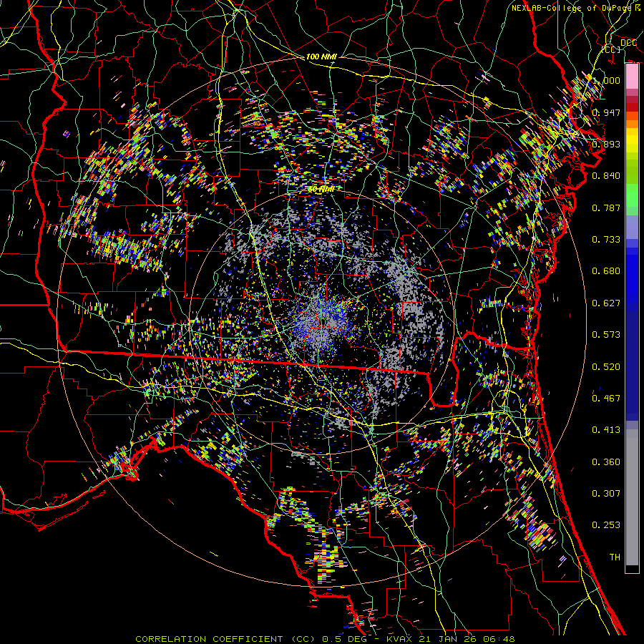Select the 0.680 legend value
This screenshot has width=644, height=644.
[606, 271]
